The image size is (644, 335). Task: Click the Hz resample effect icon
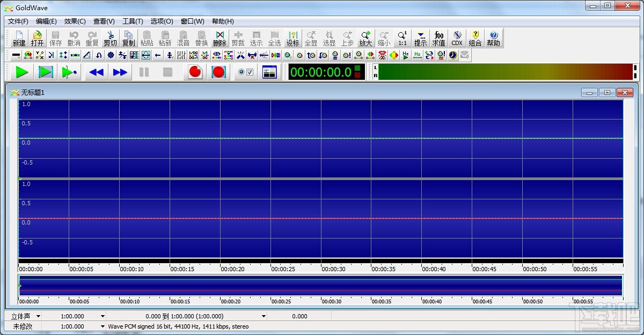pos(418,55)
